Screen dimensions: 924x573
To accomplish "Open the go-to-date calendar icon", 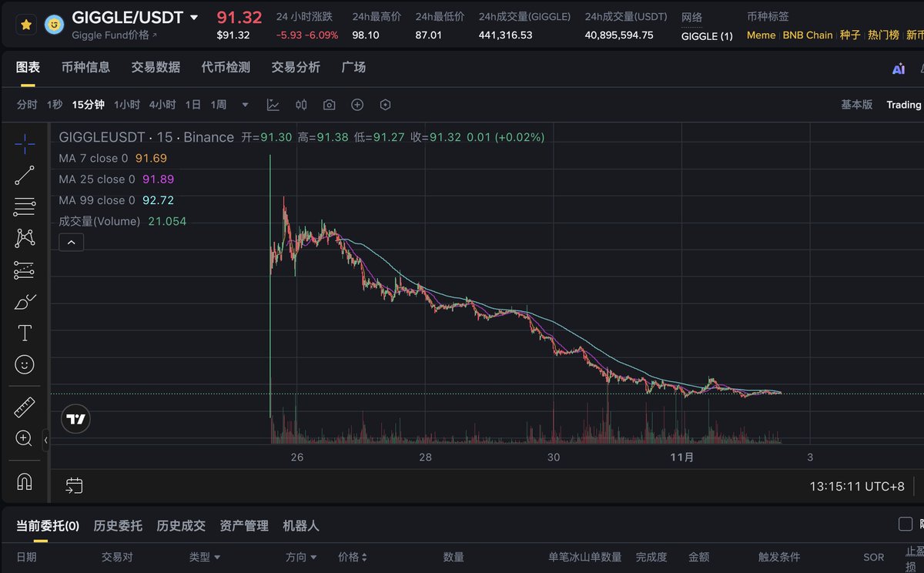I will point(74,486).
